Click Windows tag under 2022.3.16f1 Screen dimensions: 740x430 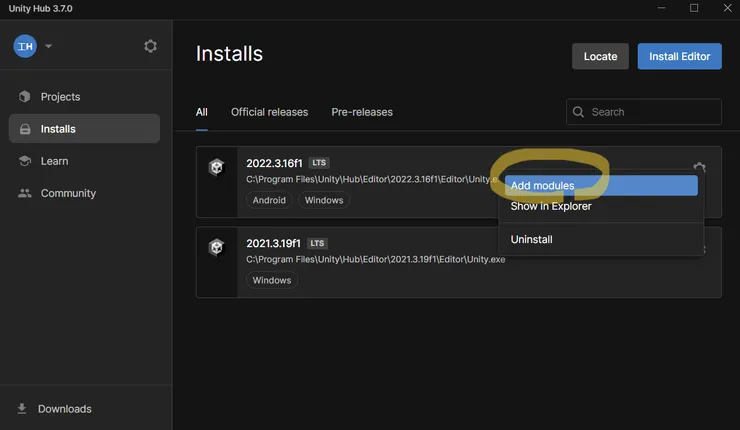point(324,200)
